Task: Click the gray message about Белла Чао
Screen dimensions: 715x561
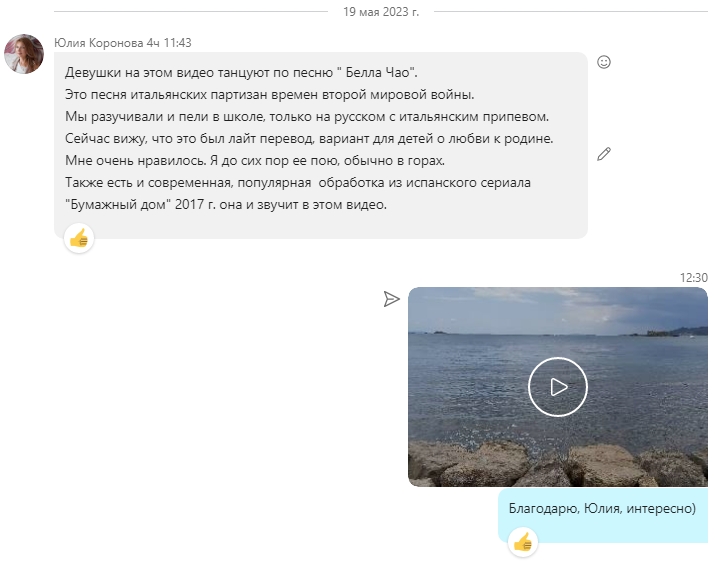Action: point(321,145)
